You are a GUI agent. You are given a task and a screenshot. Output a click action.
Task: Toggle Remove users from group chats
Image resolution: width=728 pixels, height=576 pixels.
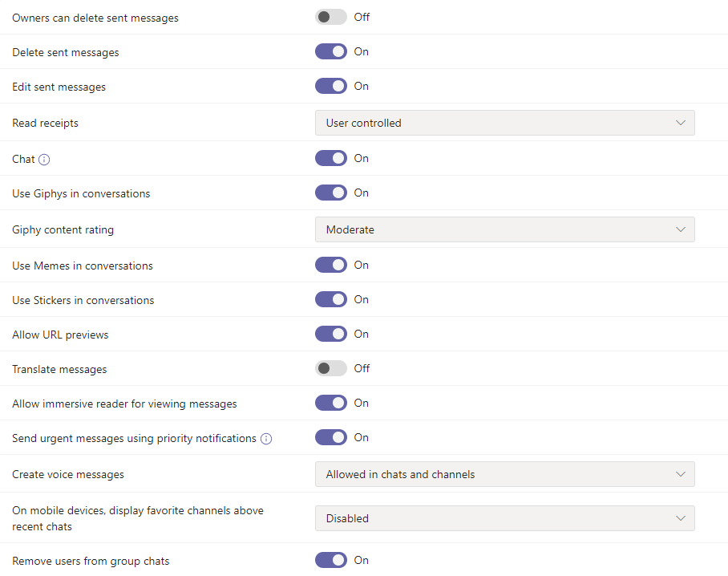coord(330,560)
